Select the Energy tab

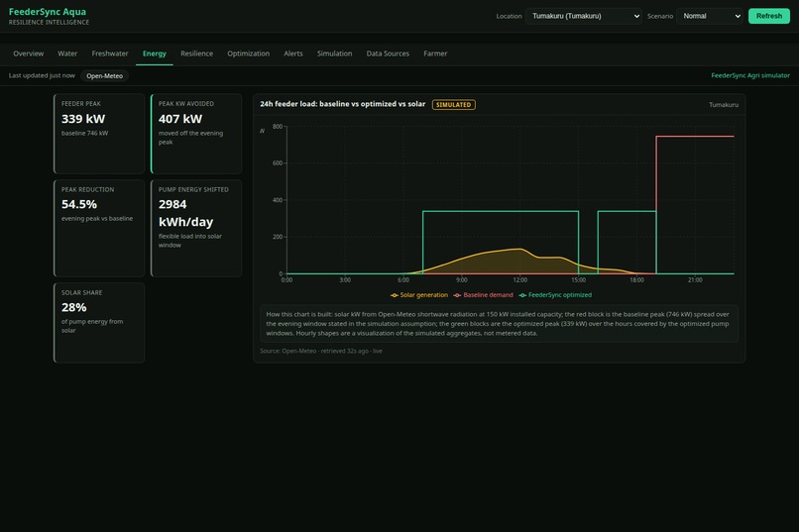click(155, 53)
